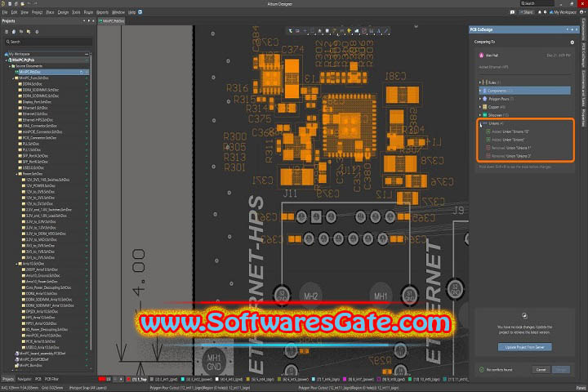The height and width of the screenshot is (392, 588).
Task: Select Removed Union "Unions 2" entry
Action: (509, 156)
